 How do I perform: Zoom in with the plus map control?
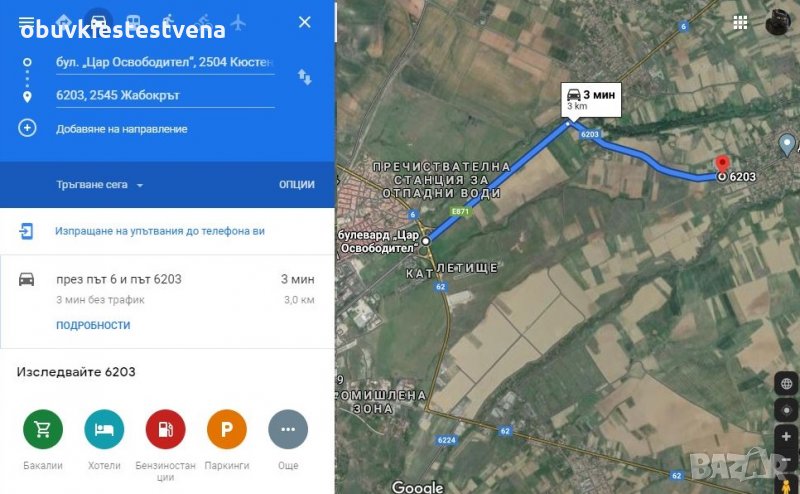point(786,437)
